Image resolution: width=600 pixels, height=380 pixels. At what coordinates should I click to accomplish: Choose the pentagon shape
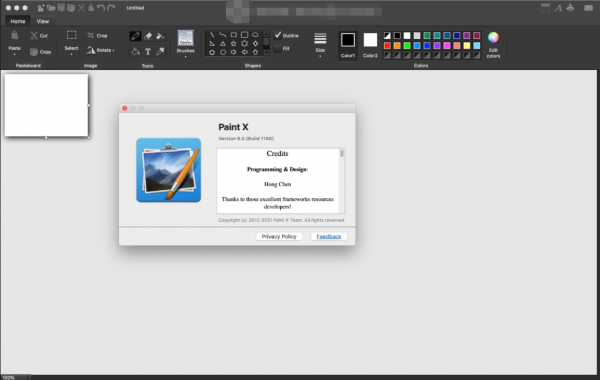click(212, 52)
